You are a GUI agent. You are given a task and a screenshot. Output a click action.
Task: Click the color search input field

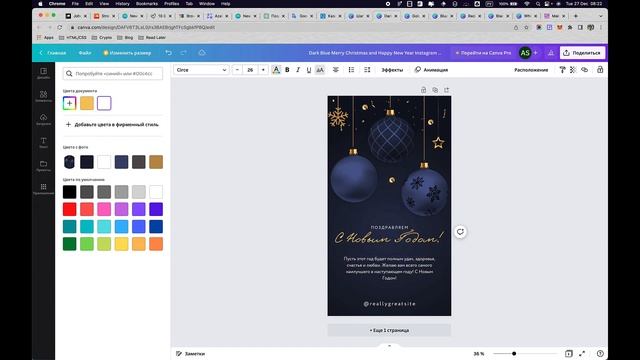(x=113, y=73)
